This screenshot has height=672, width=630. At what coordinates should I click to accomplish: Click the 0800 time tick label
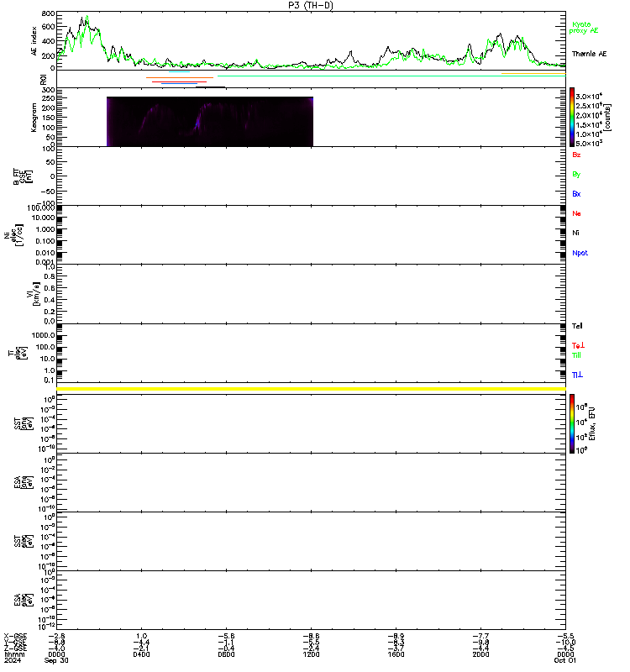226,654
